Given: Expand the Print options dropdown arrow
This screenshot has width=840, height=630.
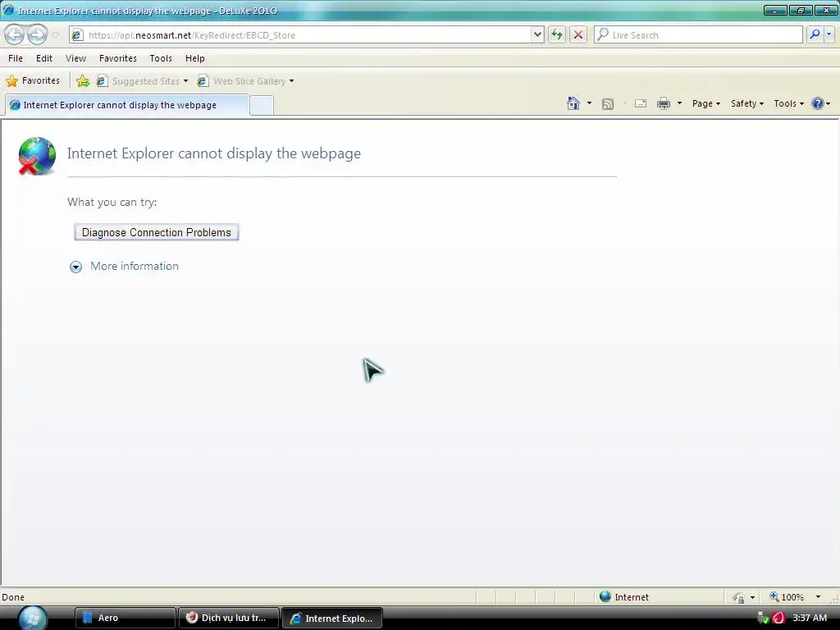Looking at the screenshot, I should (679, 103).
